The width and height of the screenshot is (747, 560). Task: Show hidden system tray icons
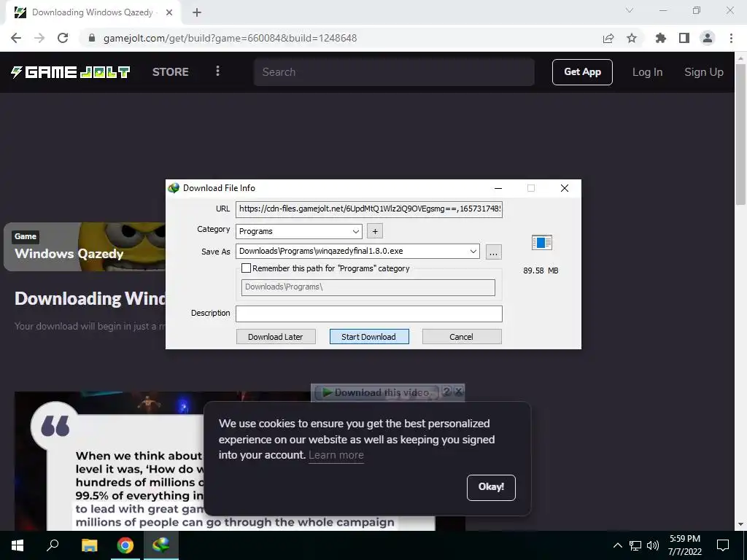pyautogui.click(x=617, y=545)
